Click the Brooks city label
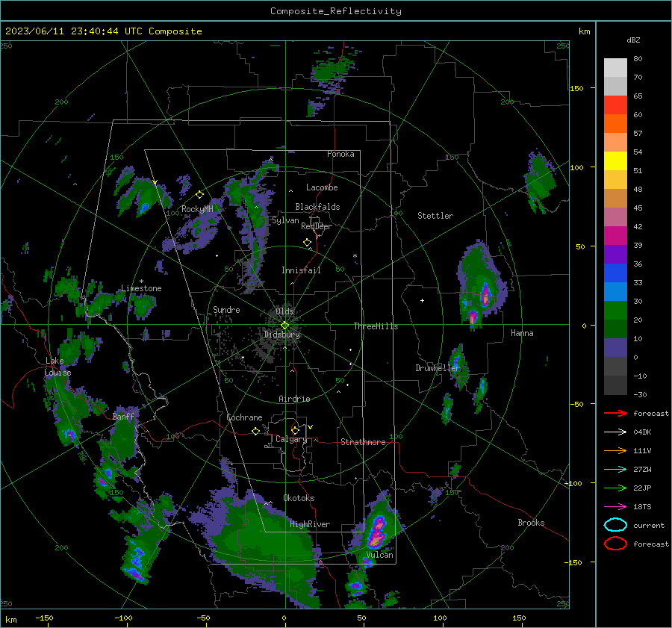 (x=531, y=523)
